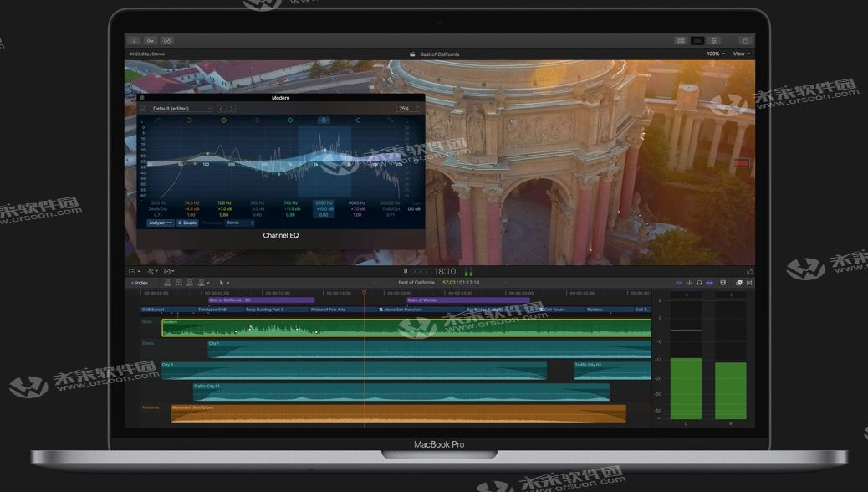
Task: Click the Share export icon
Action: 745,40
